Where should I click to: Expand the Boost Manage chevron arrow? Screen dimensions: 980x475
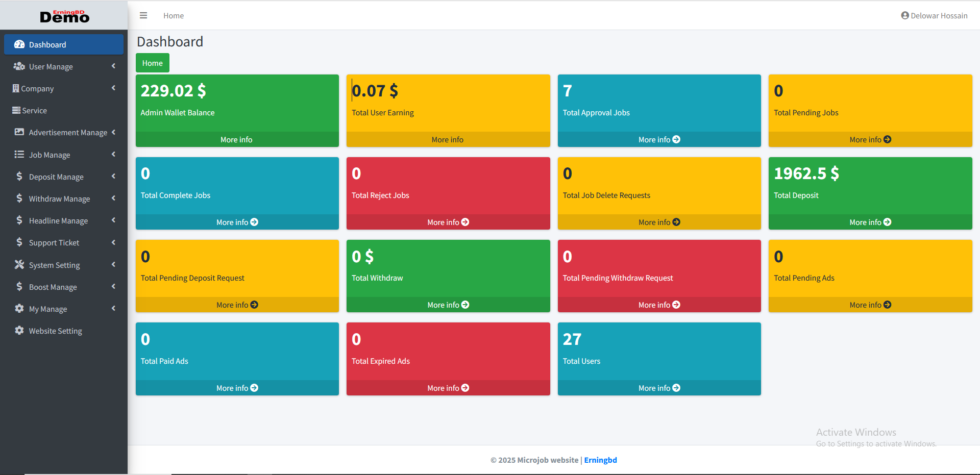point(113,287)
